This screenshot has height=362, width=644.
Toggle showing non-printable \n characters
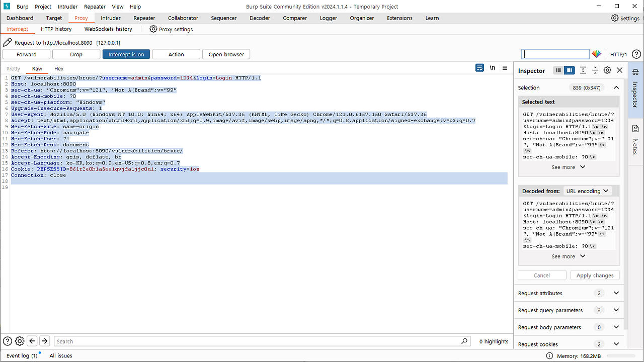tap(492, 68)
